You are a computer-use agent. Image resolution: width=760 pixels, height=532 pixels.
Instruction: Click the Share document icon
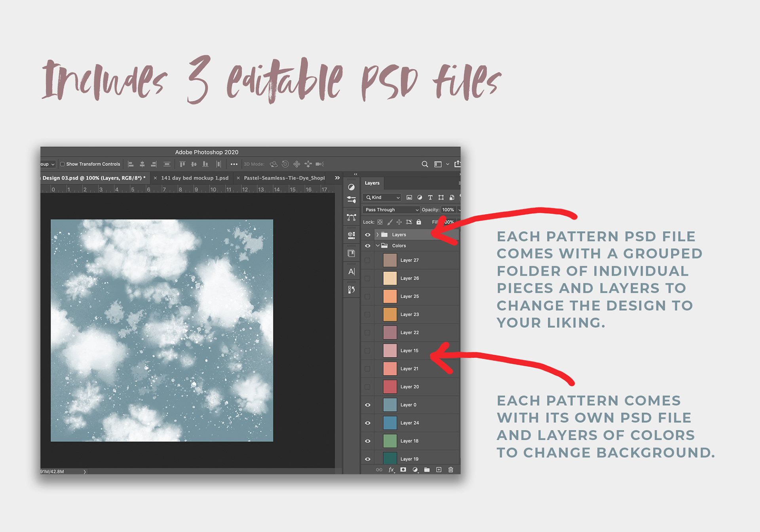457,163
